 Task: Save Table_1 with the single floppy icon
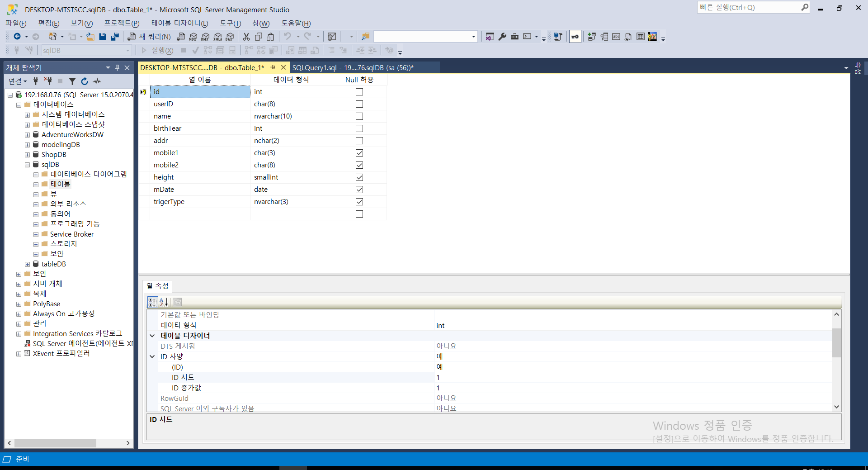[103, 37]
